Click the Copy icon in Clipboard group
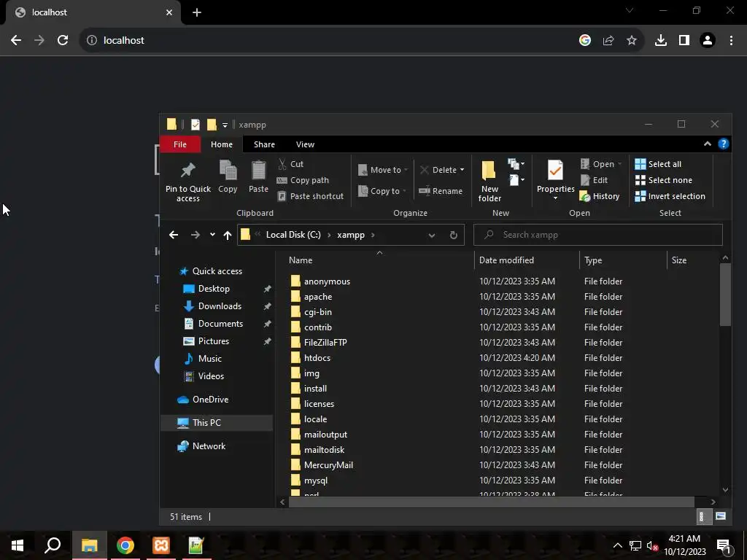747x560 pixels. (x=228, y=176)
